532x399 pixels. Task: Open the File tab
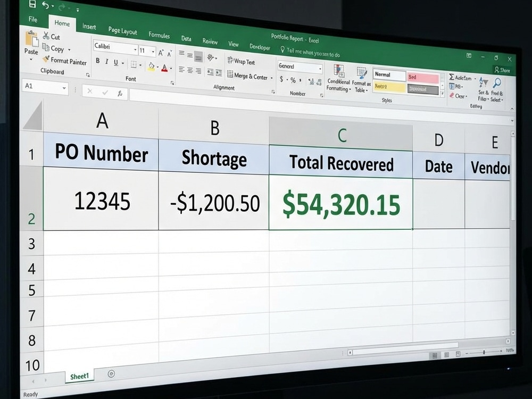(33, 19)
